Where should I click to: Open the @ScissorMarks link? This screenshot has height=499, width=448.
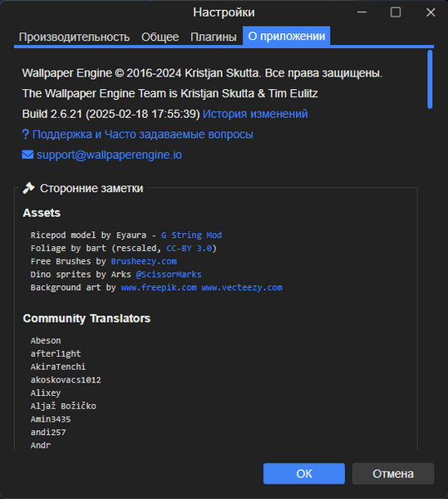169,274
